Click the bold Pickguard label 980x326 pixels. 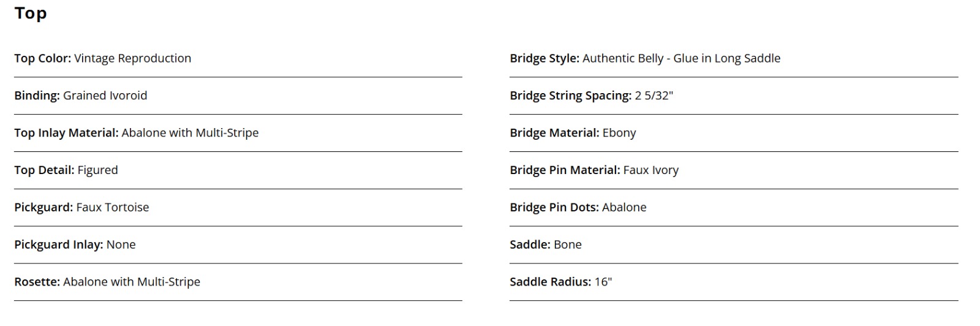(43, 207)
